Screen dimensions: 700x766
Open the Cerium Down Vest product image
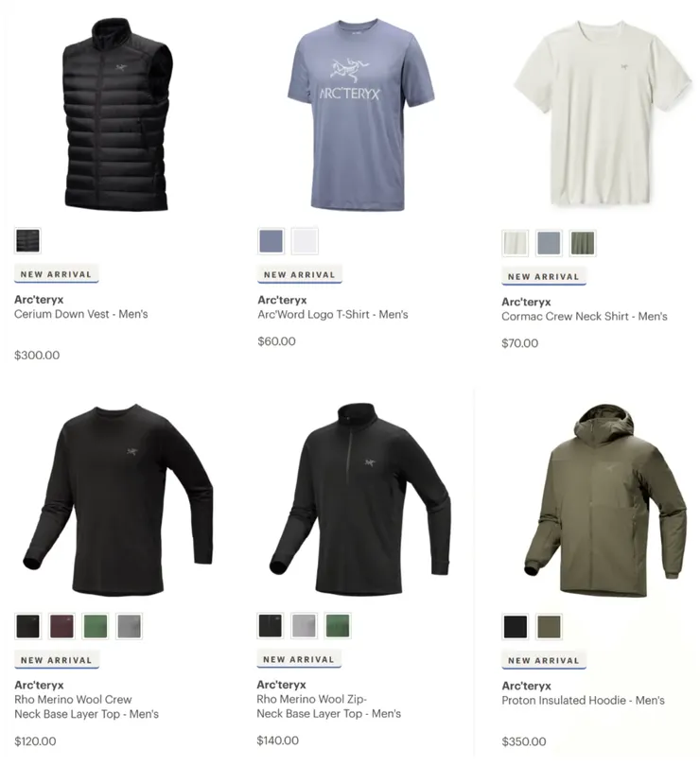click(117, 114)
